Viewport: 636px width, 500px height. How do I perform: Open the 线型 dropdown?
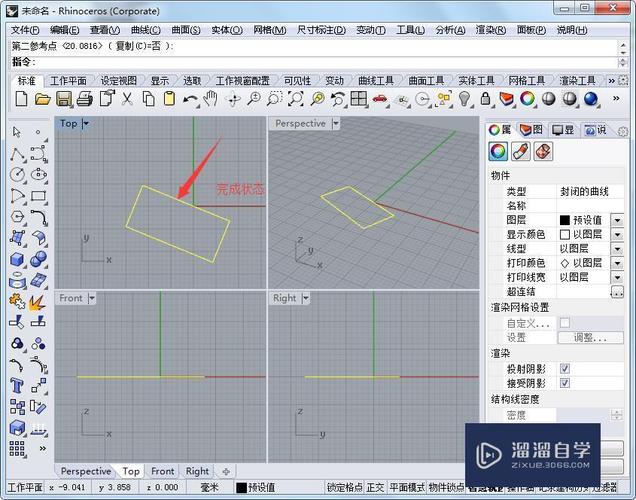617,249
